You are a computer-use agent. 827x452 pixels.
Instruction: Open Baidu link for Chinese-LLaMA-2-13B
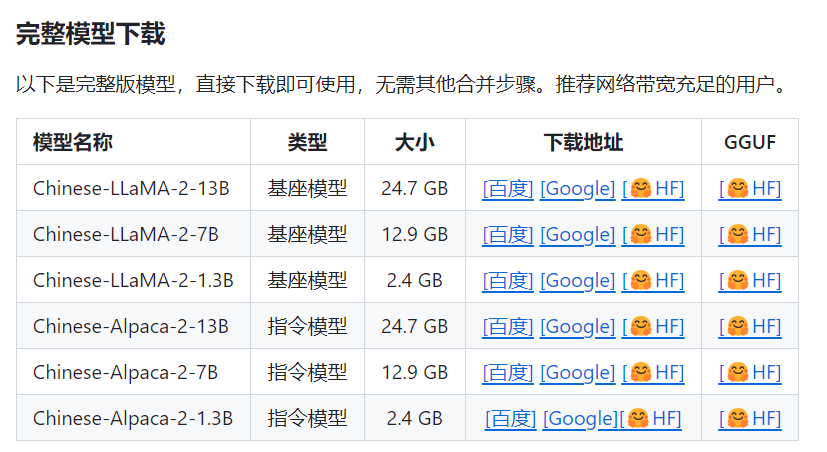click(x=508, y=189)
